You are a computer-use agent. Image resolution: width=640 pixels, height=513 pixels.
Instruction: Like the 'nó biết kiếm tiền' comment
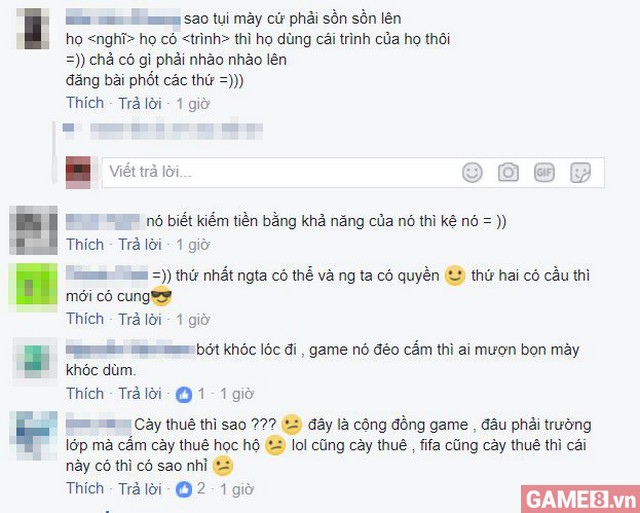point(85,244)
